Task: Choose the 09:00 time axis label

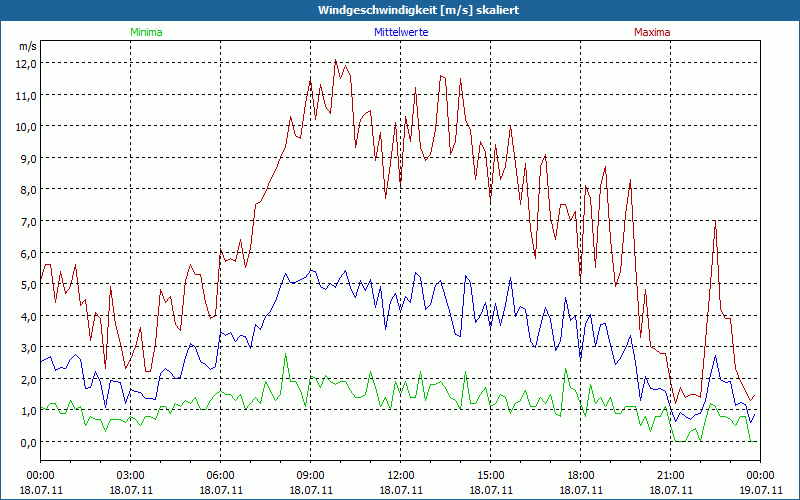Action: 310,475
